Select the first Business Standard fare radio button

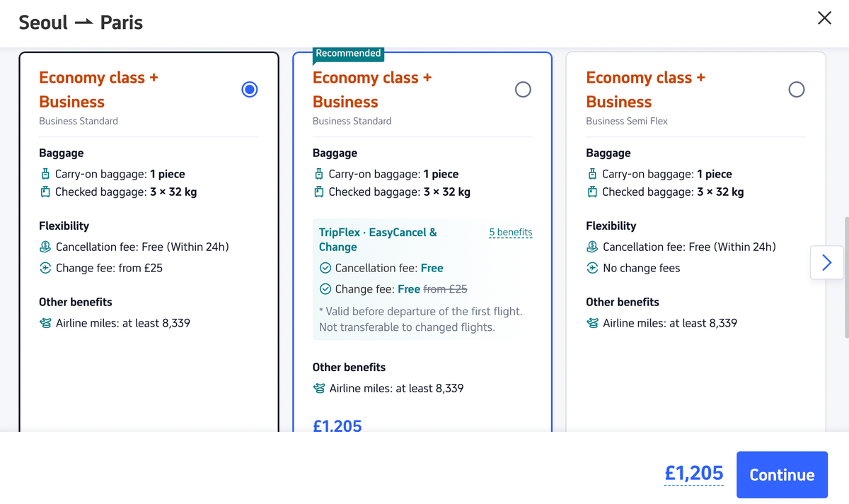tap(249, 89)
